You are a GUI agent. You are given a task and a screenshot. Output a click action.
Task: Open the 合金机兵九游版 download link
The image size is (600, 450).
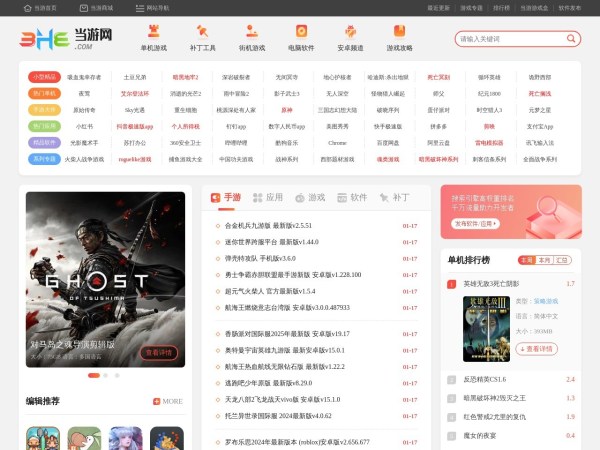pos(268,226)
